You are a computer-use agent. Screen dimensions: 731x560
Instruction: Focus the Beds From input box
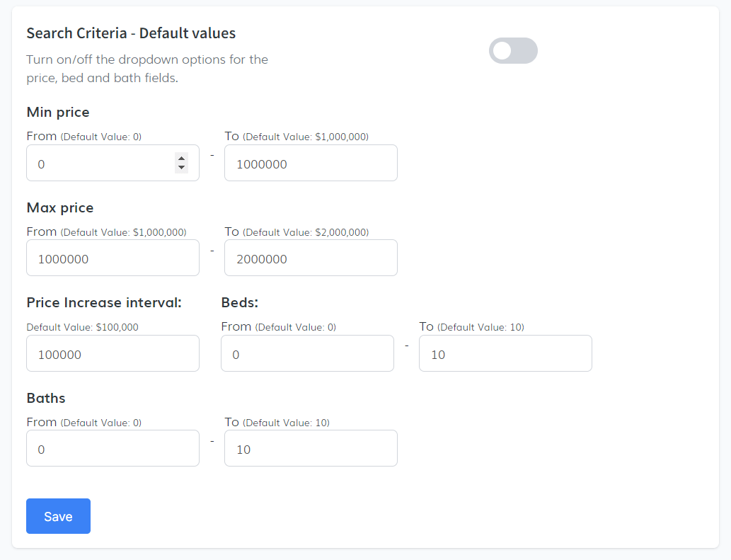tap(306, 354)
